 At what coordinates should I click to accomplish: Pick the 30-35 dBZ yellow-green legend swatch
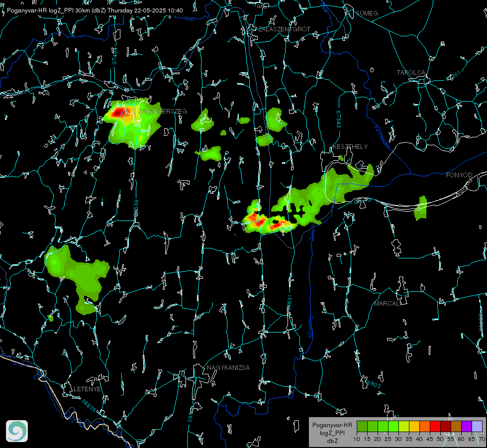pyautogui.click(x=404, y=426)
